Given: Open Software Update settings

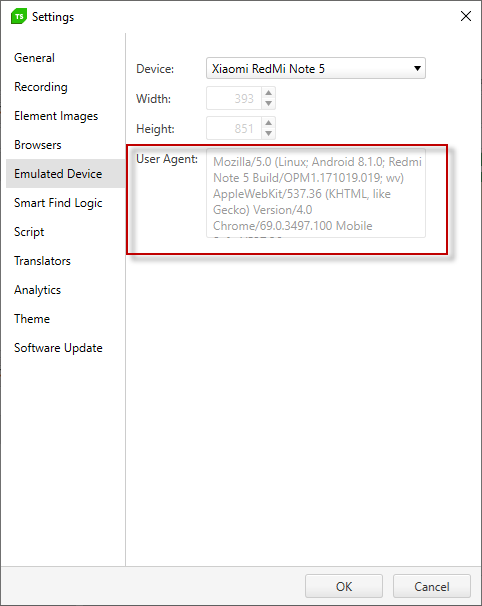Looking at the screenshot, I should (65, 347).
